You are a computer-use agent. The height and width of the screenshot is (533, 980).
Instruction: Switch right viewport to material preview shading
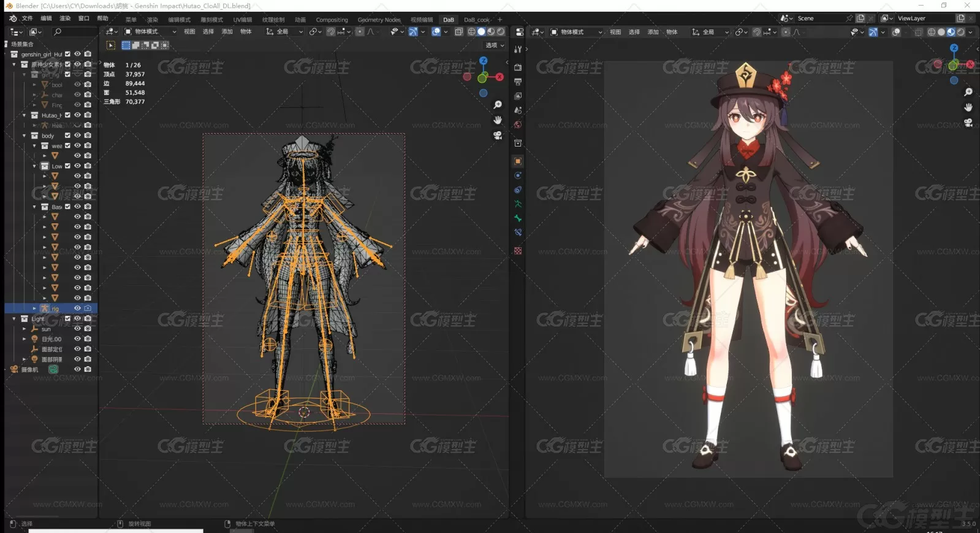[x=951, y=32]
